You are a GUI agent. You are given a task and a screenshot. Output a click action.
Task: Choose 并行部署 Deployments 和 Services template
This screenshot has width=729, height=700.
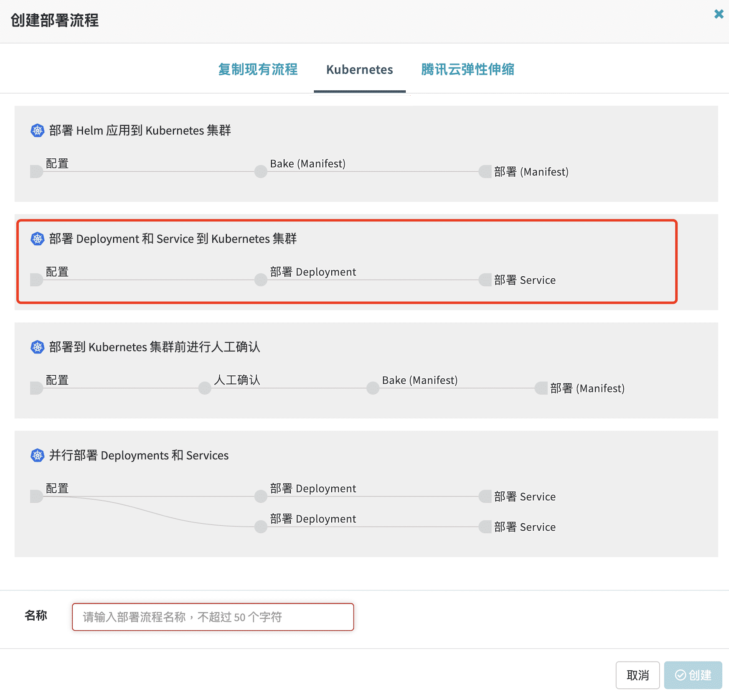(x=366, y=494)
